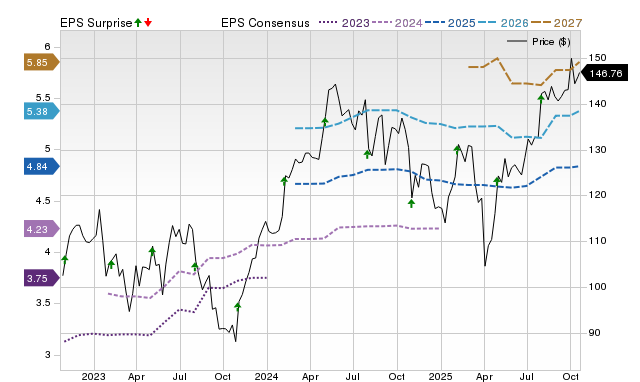Click the November 2023 EPS surprise arrow near price low

click(238, 307)
